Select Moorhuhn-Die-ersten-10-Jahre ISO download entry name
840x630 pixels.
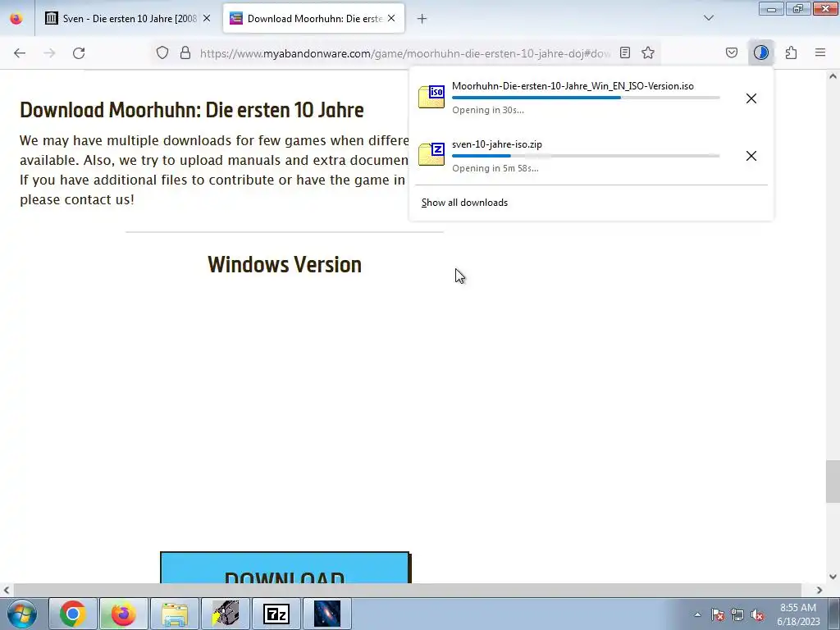click(573, 85)
